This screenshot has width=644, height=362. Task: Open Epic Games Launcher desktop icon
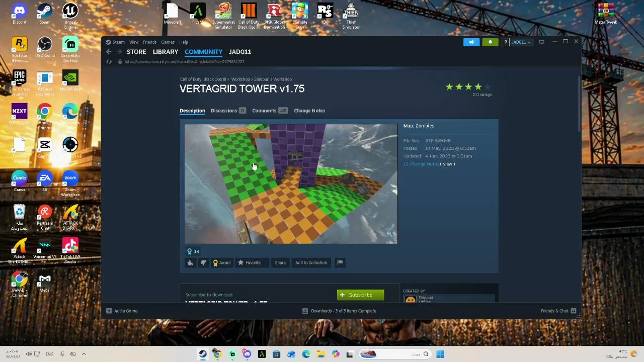(x=19, y=83)
